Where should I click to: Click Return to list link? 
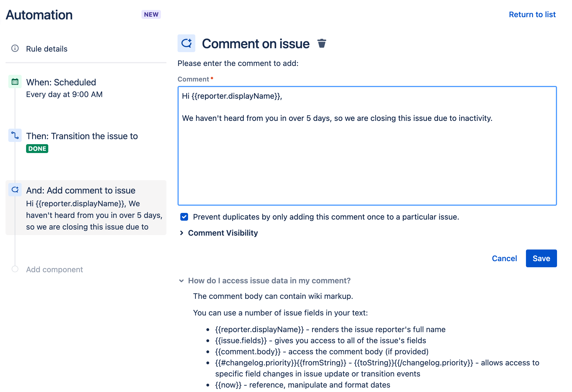pyautogui.click(x=532, y=14)
